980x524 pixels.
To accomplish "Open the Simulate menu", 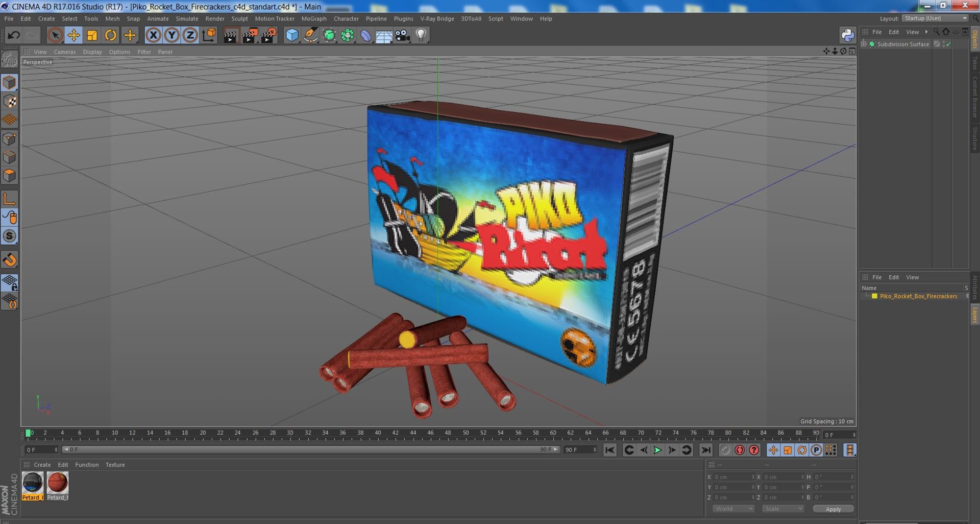I will click(187, 19).
